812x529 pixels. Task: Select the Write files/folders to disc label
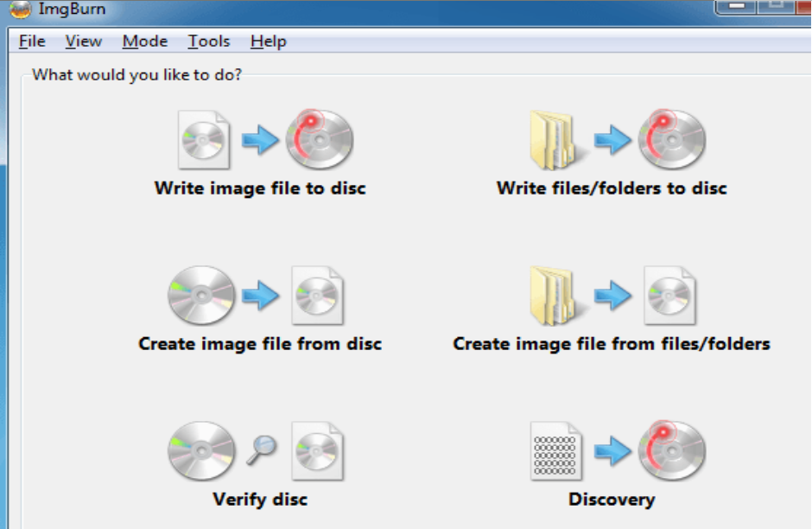pyautogui.click(x=612, y=188)
